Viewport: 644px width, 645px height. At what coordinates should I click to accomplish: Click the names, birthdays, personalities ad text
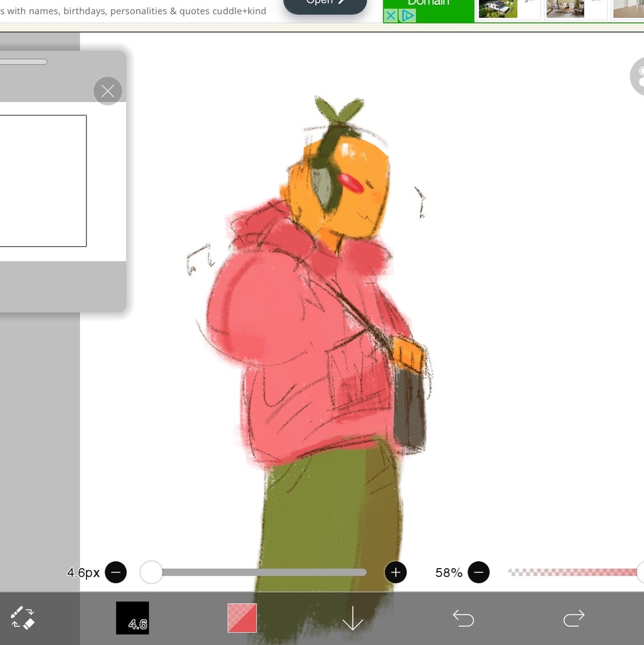pyautogui.click(x=133, y=11)
